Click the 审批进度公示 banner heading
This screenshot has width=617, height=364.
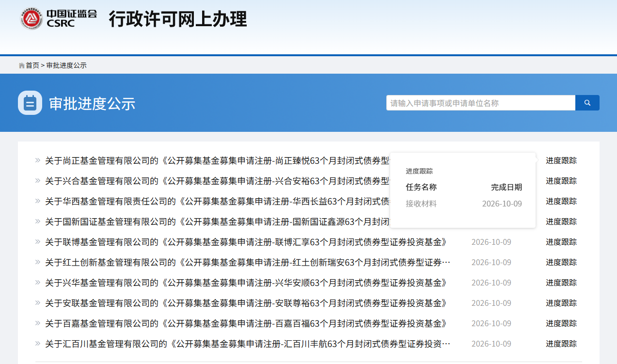tap(92, 103)
